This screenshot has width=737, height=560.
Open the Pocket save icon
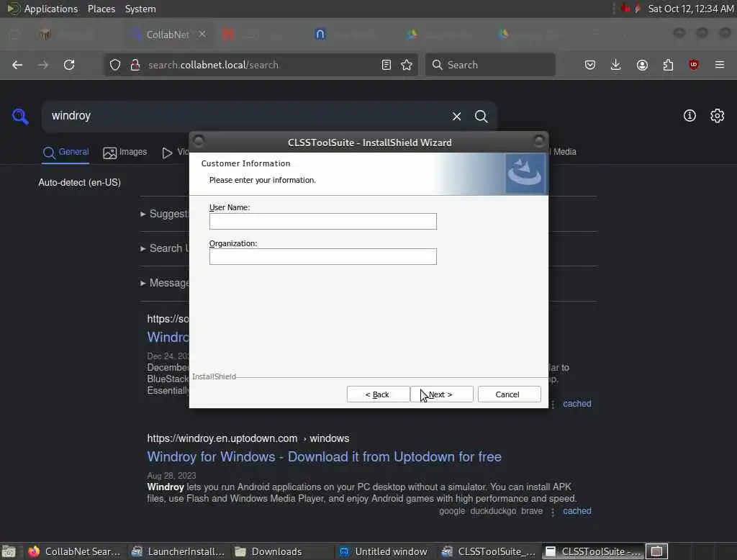(590, 65)
